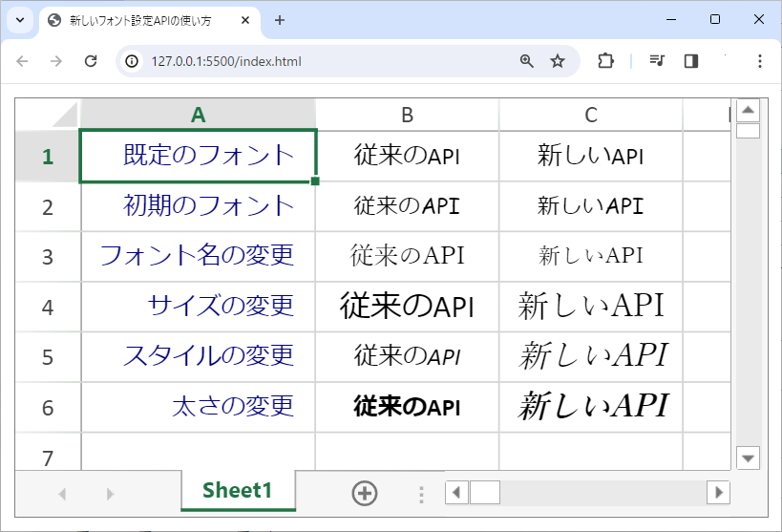Go to previous sheet tab arrow
The width and height of the screenshot is (782, 532).
tap(62, 494)
